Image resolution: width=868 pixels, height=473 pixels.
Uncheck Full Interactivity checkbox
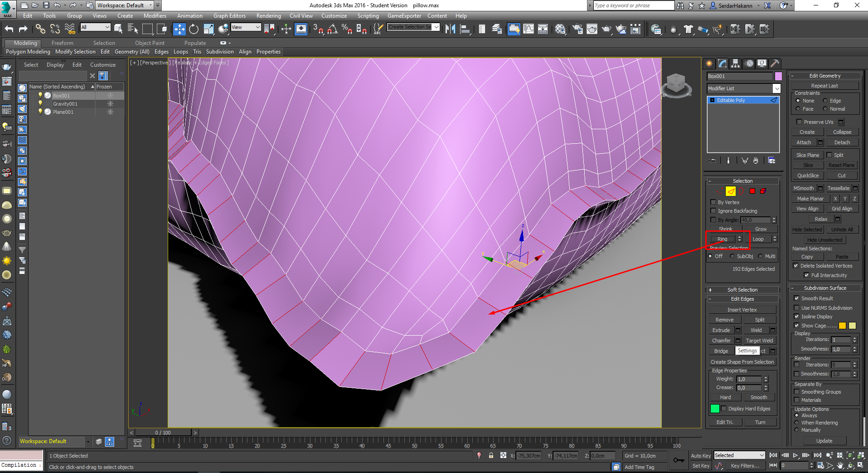(806, 275)
